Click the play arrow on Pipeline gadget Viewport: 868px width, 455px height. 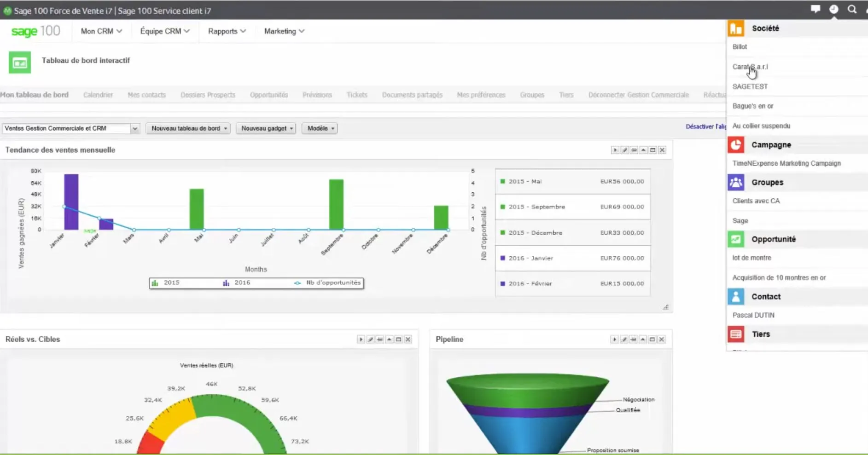point(614,340)
